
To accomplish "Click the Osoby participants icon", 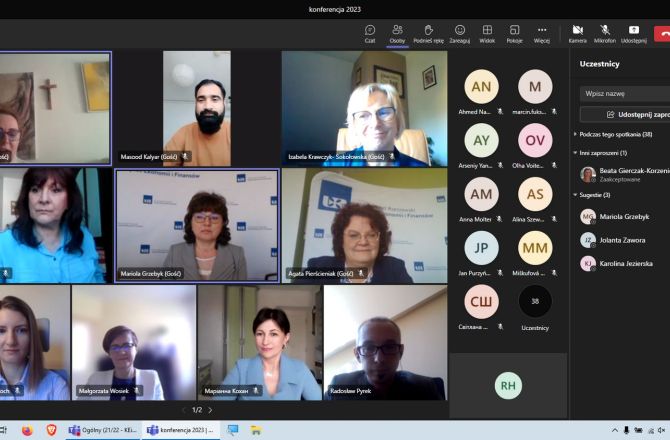I will pyautogui.click(x=397, y=33).
